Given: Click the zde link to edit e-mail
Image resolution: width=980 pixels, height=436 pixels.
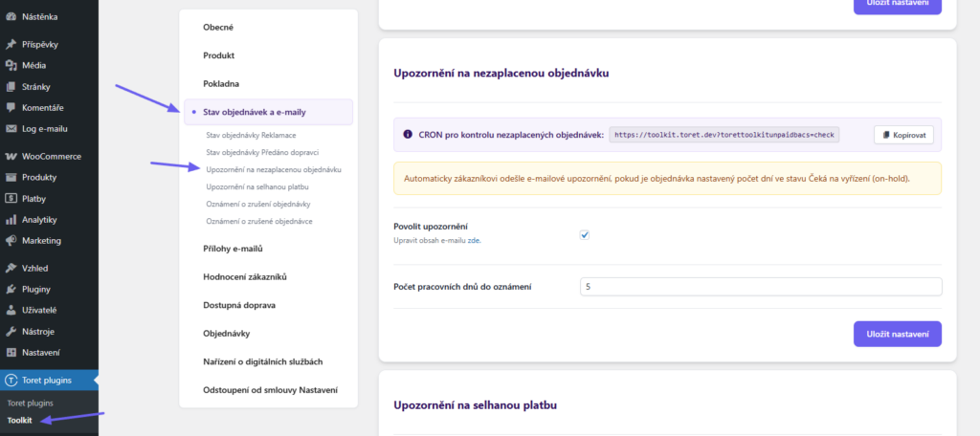Looking at the screenshot, I should point(474,240).
